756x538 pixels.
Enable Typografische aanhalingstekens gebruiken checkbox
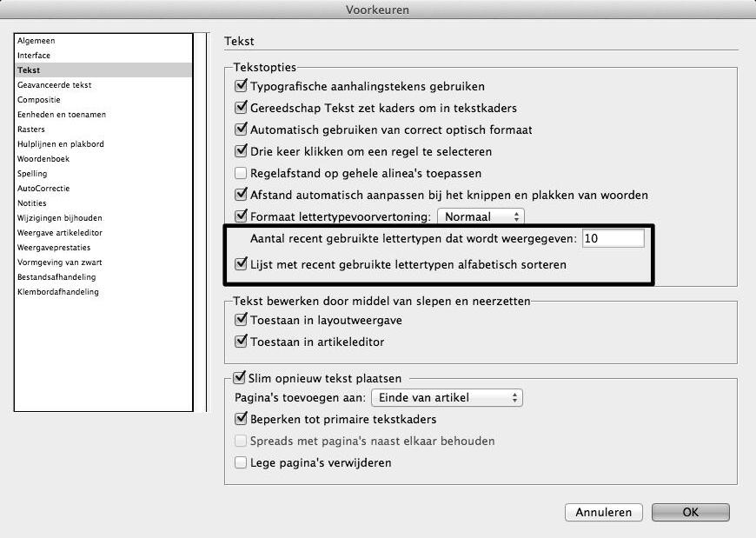tap(242, 87)
